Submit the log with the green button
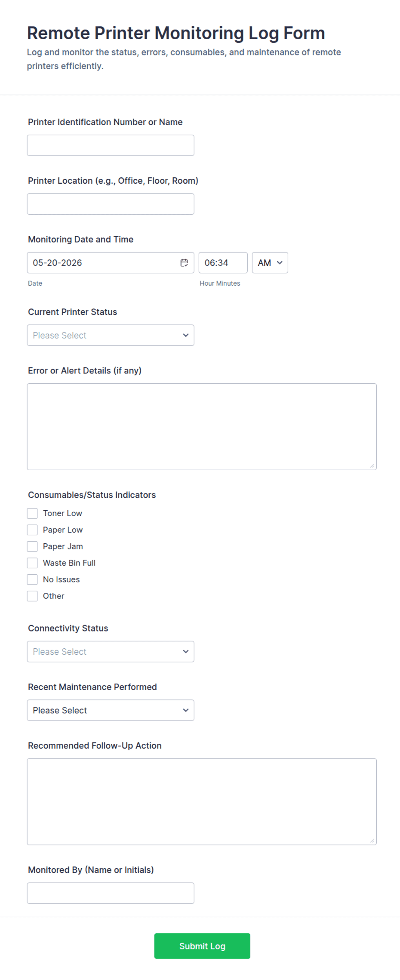 tap(202, 946)
